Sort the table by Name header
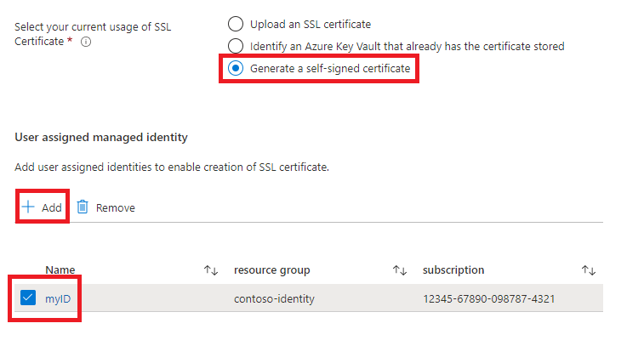The width and height of the screenshot is (644, 346). coord(60,270)
